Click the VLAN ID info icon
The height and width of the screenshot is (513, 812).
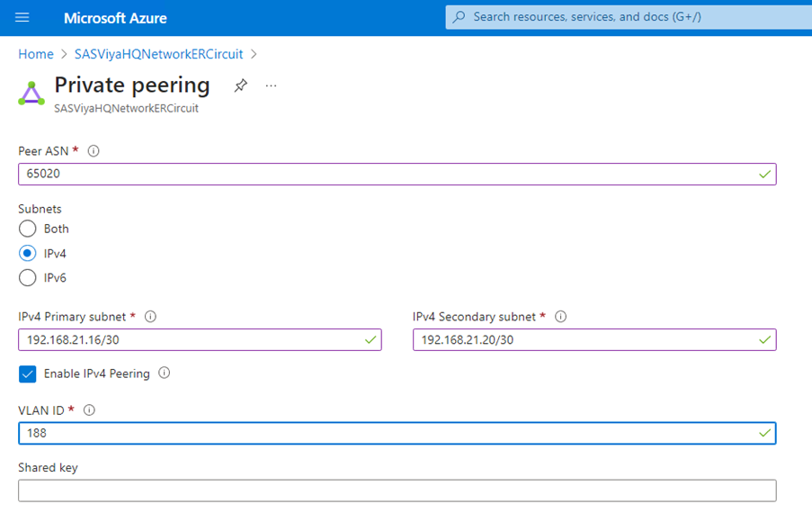pos(89,410)
